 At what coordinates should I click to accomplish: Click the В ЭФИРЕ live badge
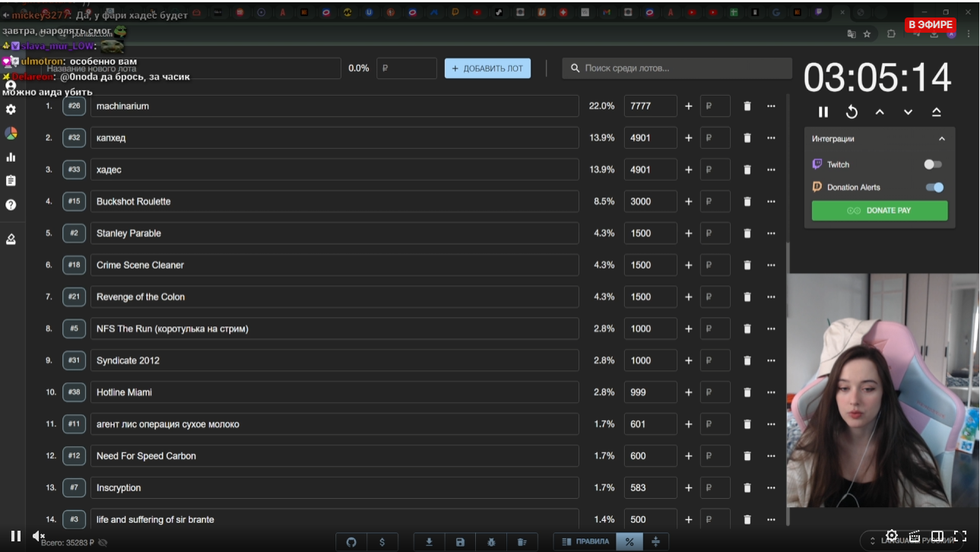point(931,25)
